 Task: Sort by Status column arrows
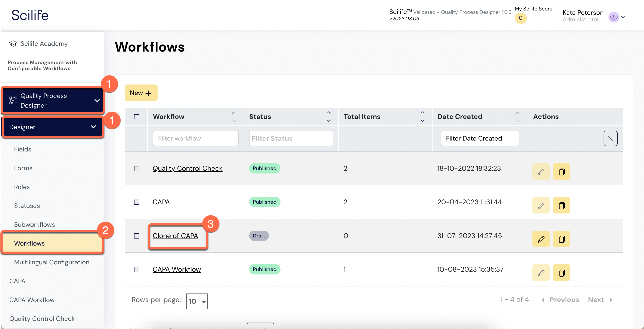click(328, 117)
